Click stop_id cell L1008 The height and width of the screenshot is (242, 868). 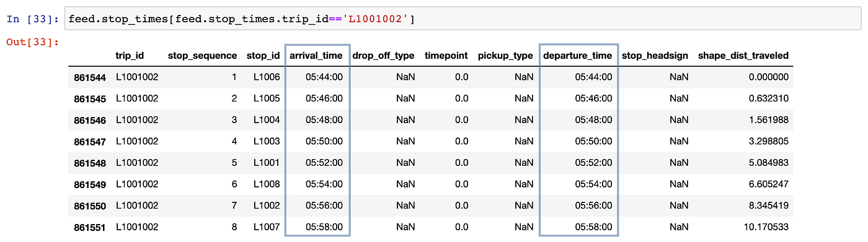tap(267, 184)
